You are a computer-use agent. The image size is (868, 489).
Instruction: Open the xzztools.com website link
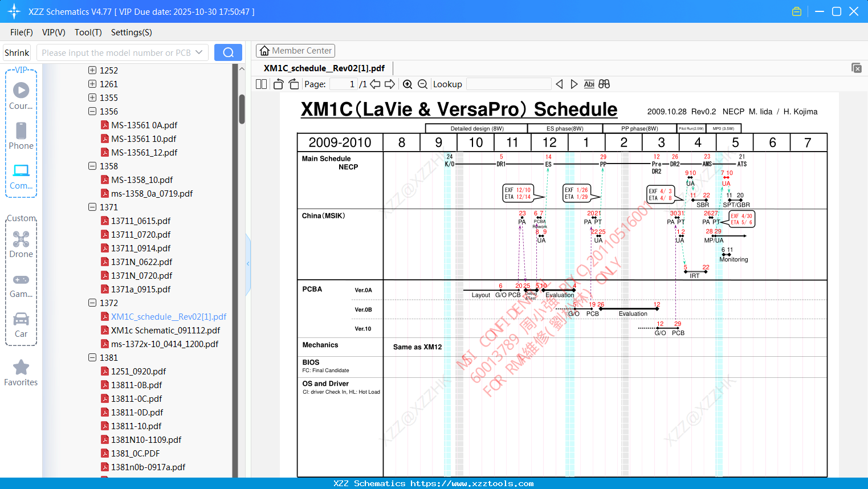472,483
